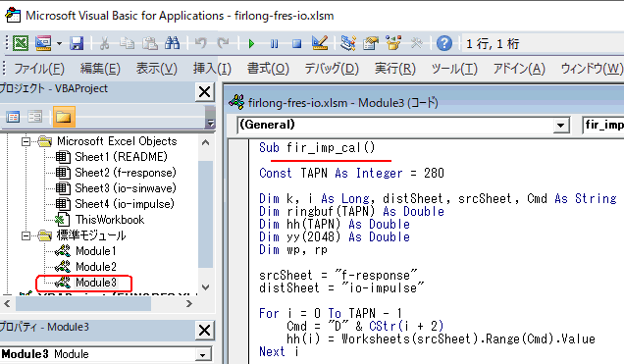Click the Module3 code window title icon
The height and width of the screenshot is (364, 624).
click(x=236, y=103)
